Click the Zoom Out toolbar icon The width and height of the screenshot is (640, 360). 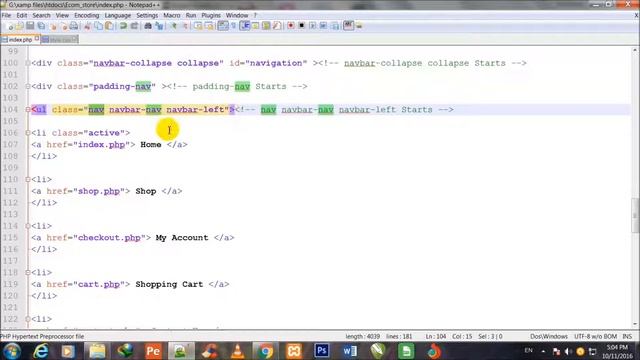pos(185,26)
